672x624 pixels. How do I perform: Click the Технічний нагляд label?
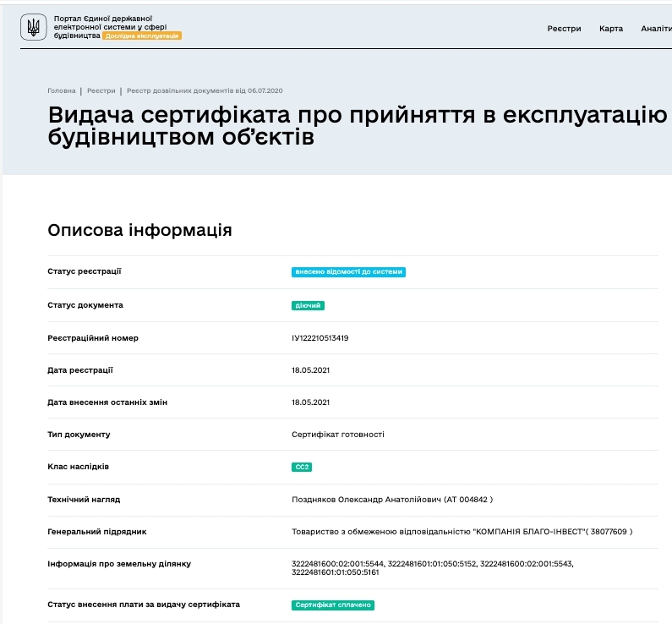click(84, 500)
